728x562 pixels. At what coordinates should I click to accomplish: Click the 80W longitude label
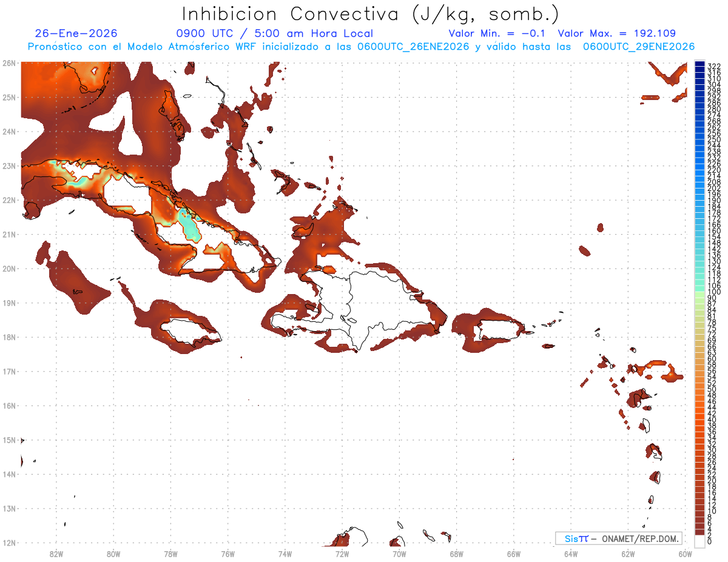[x=113, y=554]
